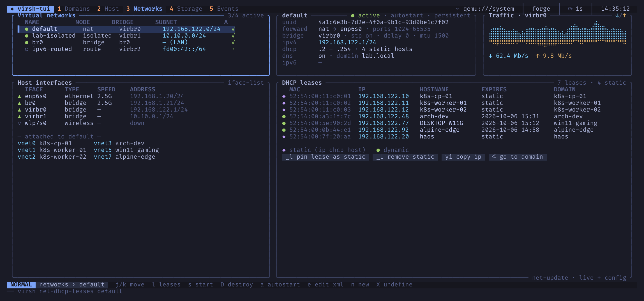Viewport: 644px width, 301px height.
Task: Click the down-triangle icon for wlp7s0
Action: click(x=19, y=123)
